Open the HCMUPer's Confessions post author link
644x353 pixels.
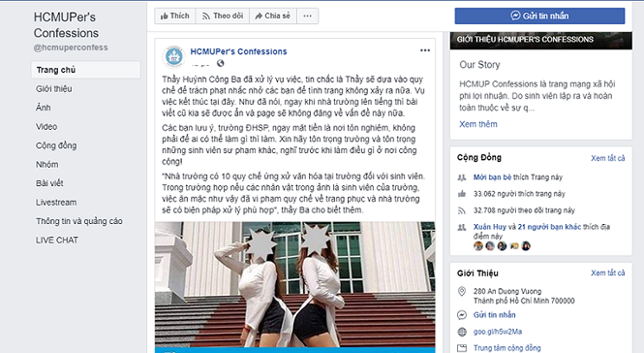(238, 51)
